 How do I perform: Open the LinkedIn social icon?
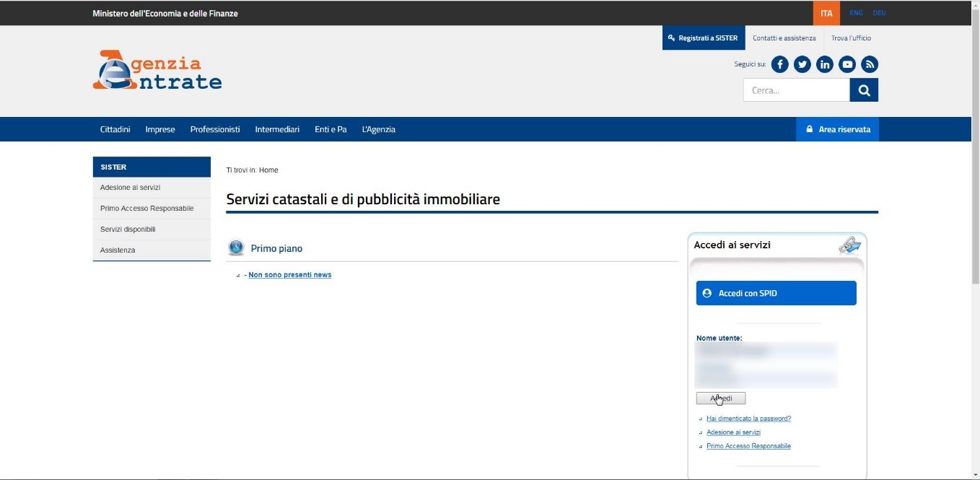coord(824,64)
